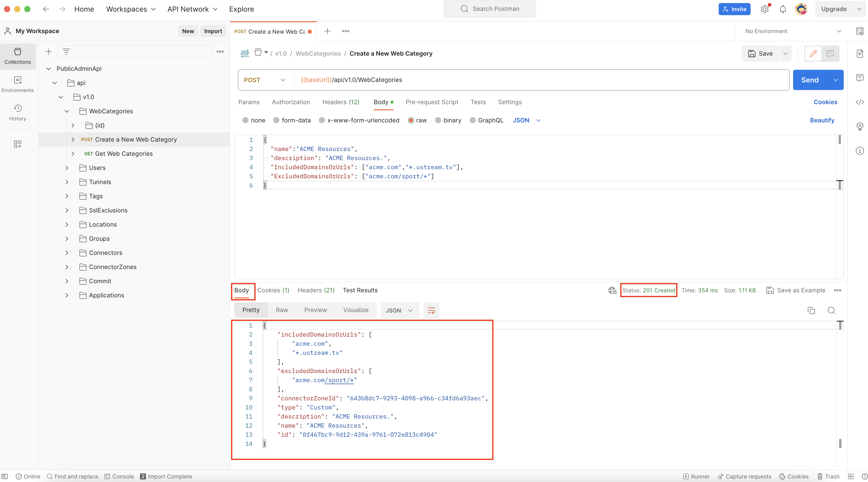Viewport: 868px width, 482px height.
Task: Click the code snippet icon
Action: click(860, 102)
